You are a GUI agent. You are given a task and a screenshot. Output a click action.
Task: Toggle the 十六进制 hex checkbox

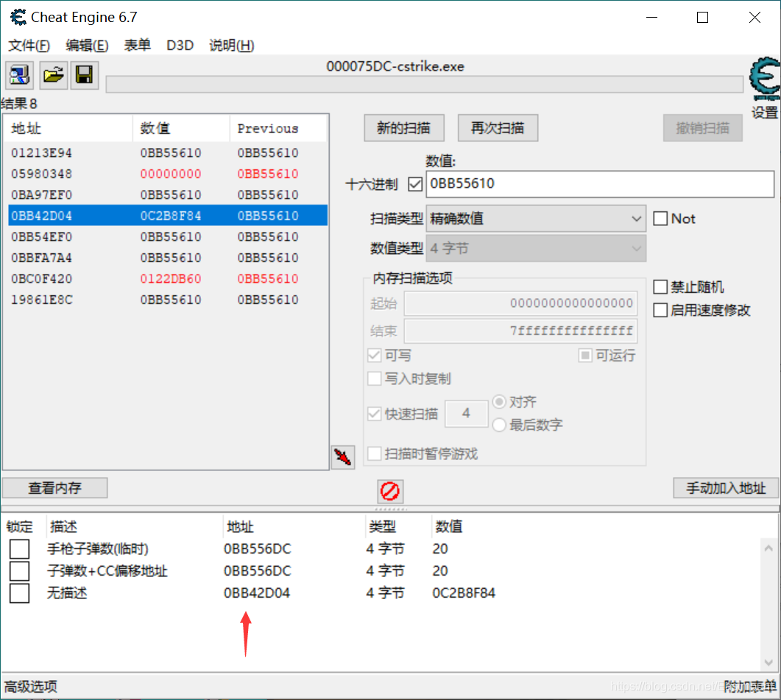(x=415, y=184)
